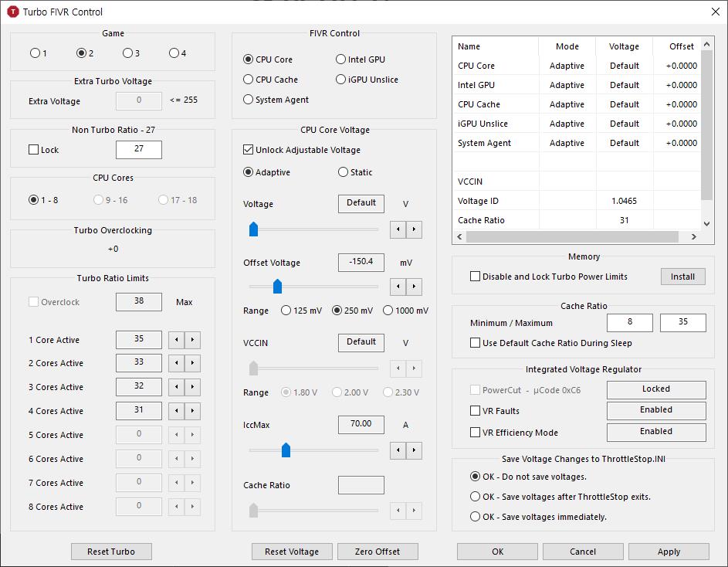Click the Voltage slider handle
Screen dimensions: 728x567
point(253,229)
